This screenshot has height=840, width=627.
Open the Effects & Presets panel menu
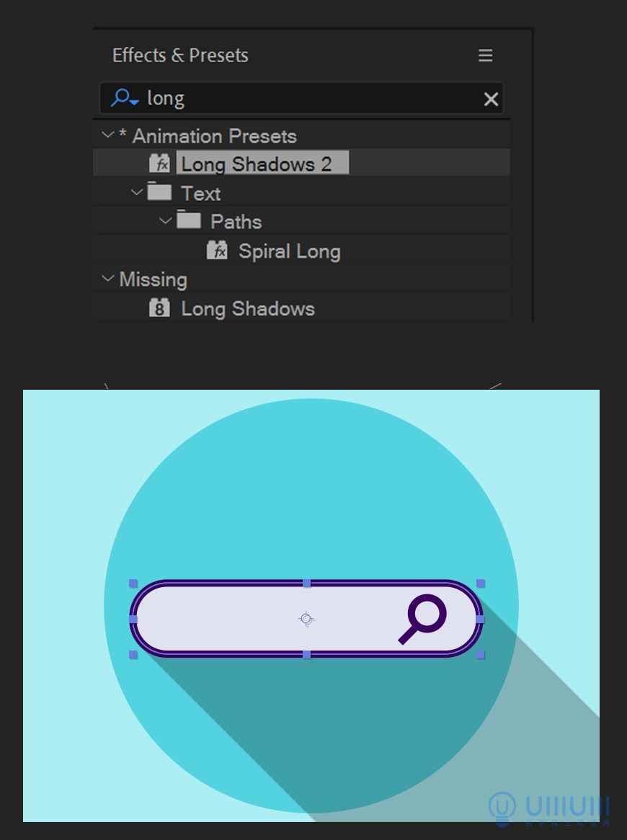coord(485,55)
